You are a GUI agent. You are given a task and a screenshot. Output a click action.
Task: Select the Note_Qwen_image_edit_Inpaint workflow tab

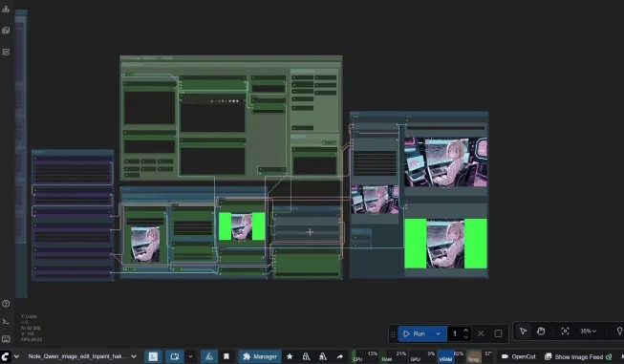pos(77,356)
